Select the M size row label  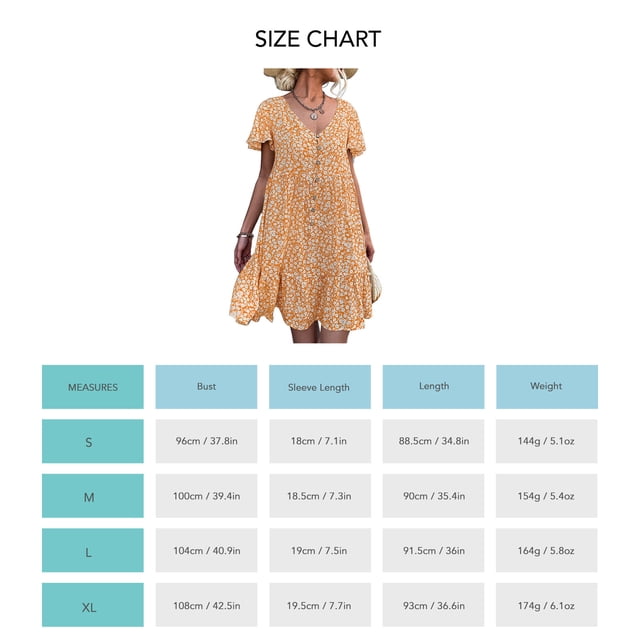click(x=93, y=496)
